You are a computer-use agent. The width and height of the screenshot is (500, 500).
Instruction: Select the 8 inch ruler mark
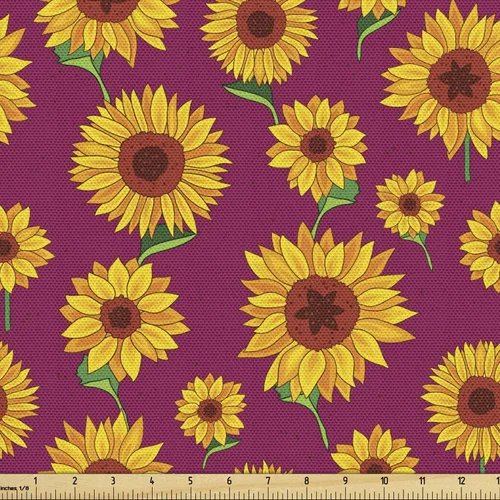[306, 481]
